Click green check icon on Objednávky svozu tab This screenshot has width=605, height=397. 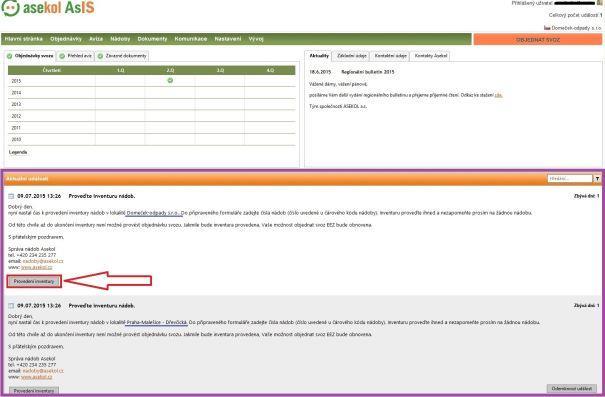[x=10, y=56]
